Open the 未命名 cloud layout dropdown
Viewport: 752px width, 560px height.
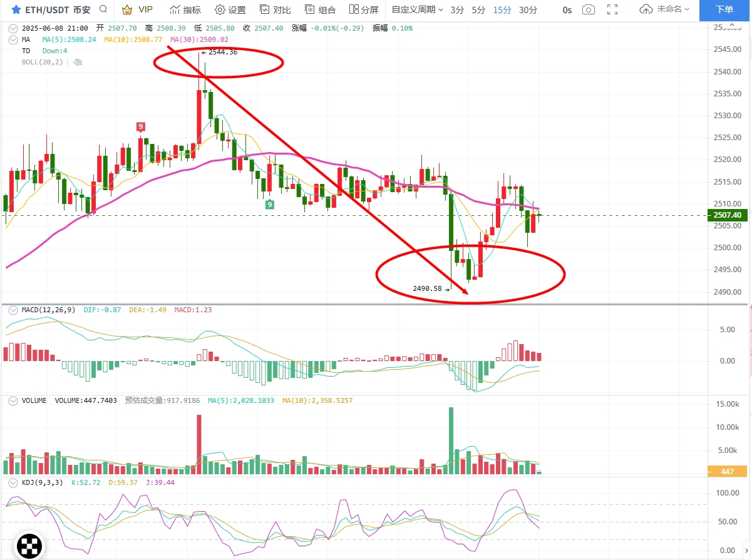[664, 9]
